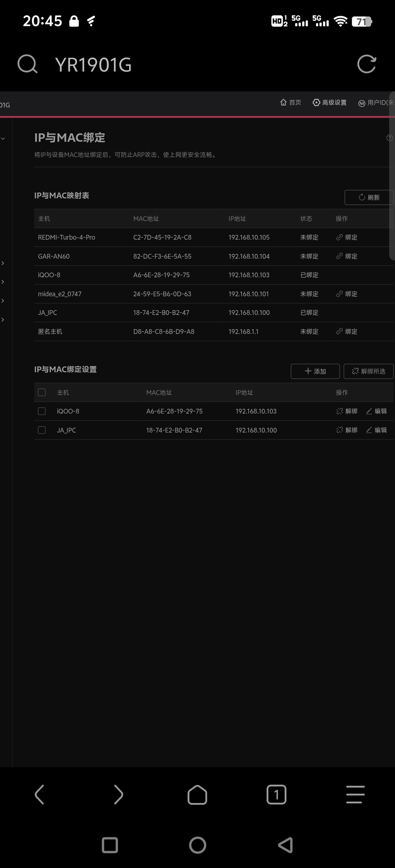The width and height of the screenshot is (395, 868).
Task: Click the help question mark icon
Action: click(390, 138)
